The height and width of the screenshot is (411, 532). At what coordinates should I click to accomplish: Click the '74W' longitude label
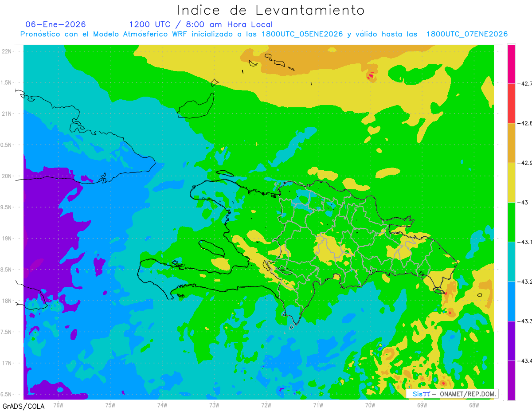(x=162, y=405)
